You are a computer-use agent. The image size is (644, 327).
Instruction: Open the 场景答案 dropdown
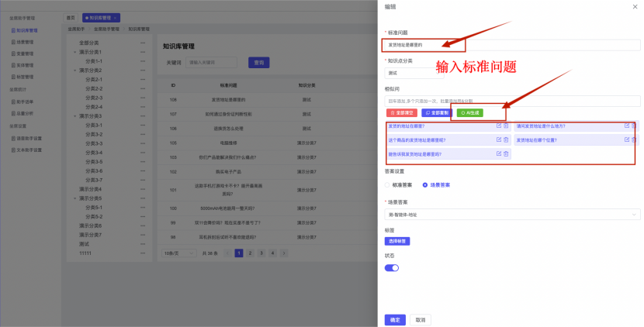512,214
